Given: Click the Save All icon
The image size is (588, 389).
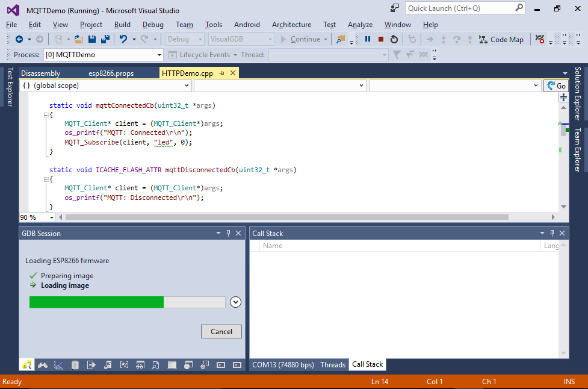Looking at the screenshot, I should [x=105, y=39].
